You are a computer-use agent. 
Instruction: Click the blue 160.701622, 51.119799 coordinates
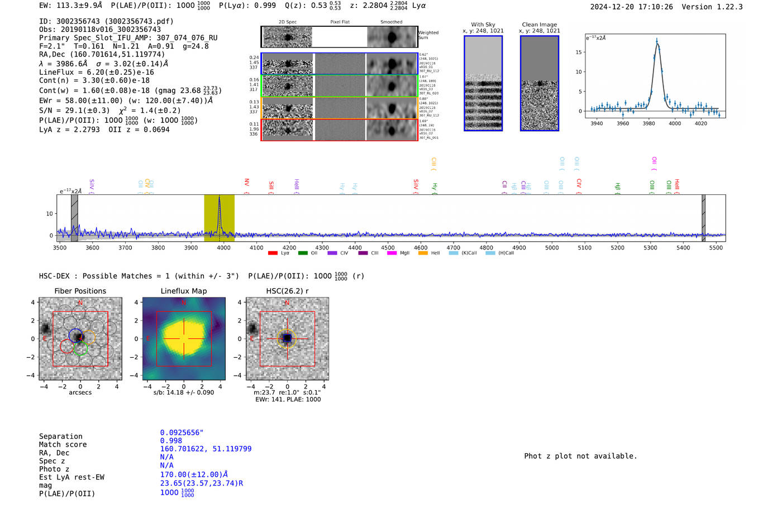point(206,449)
